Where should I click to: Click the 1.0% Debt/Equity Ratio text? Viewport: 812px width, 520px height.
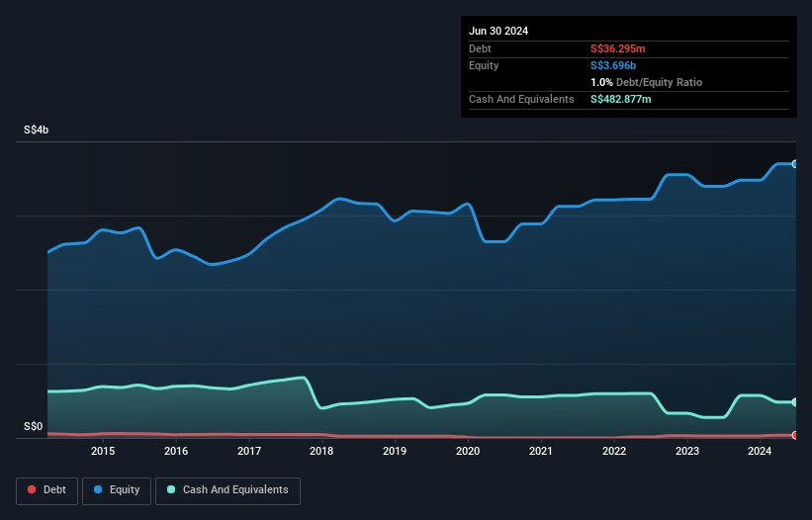tap(646, 82)
